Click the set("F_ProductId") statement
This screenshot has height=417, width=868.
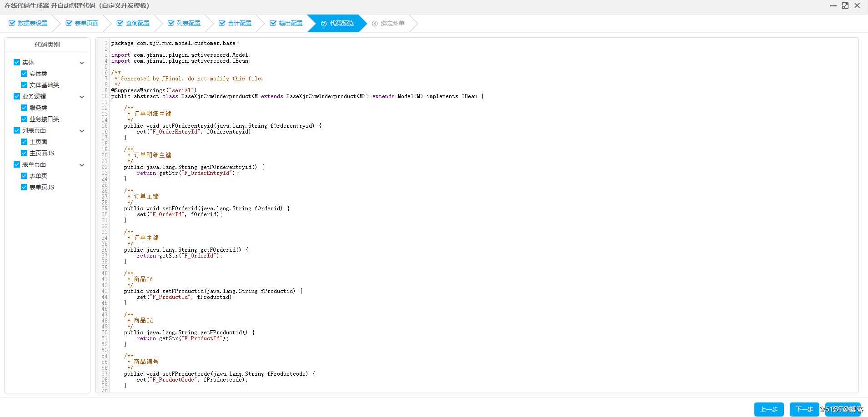tap(186, 297)
